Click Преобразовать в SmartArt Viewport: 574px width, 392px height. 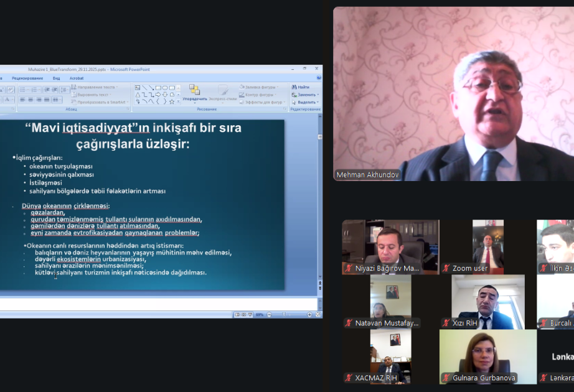click(x=100, y=102)
